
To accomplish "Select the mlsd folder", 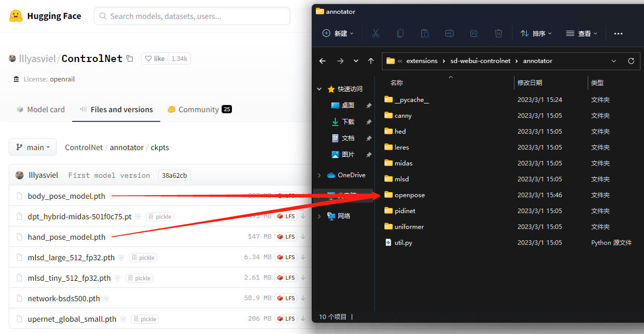I will click(x=396, y=179).
